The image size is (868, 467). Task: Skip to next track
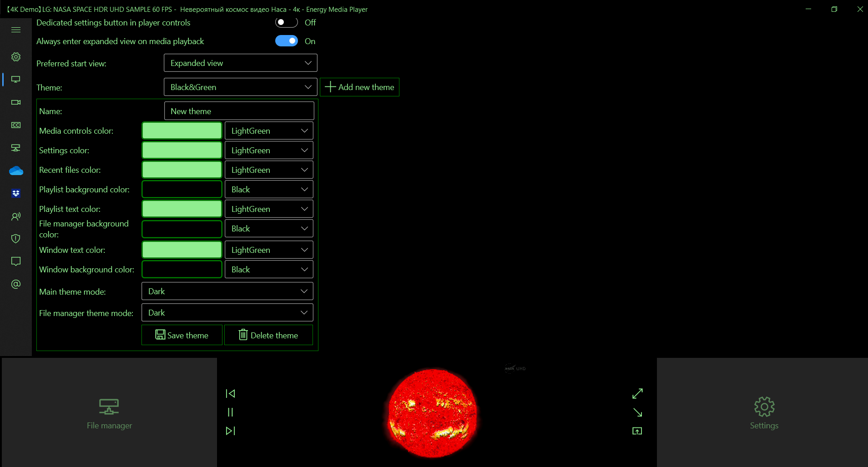(x=230, y=431)
